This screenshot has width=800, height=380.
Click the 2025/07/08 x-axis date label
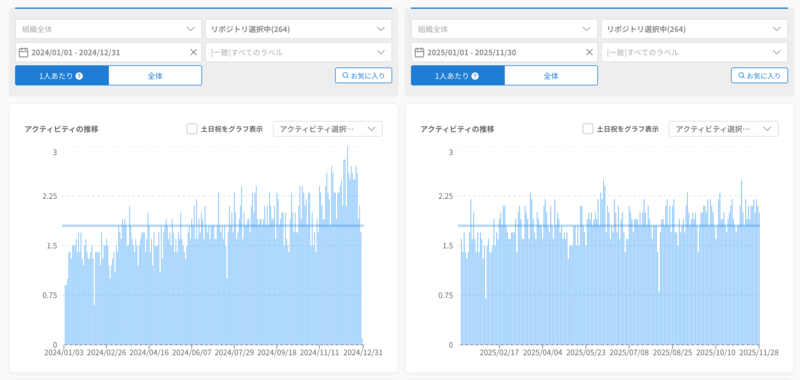pos(630,352)
